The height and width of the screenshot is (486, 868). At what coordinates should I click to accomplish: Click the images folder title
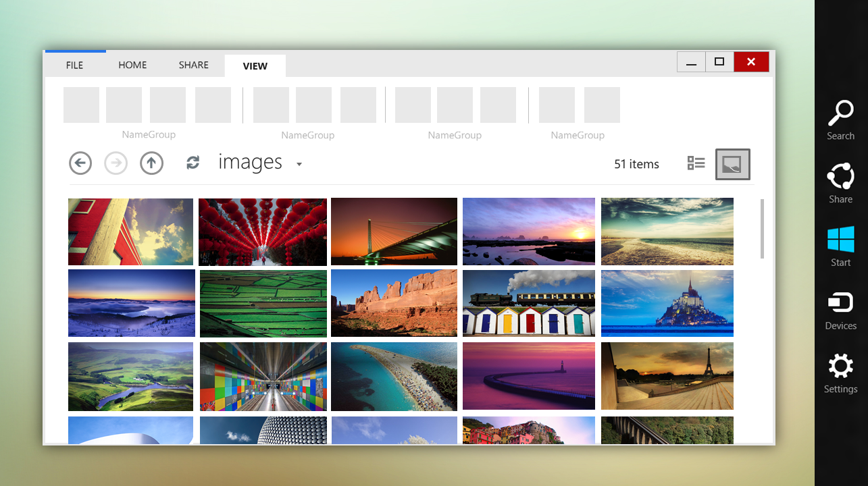click(250, 162)
